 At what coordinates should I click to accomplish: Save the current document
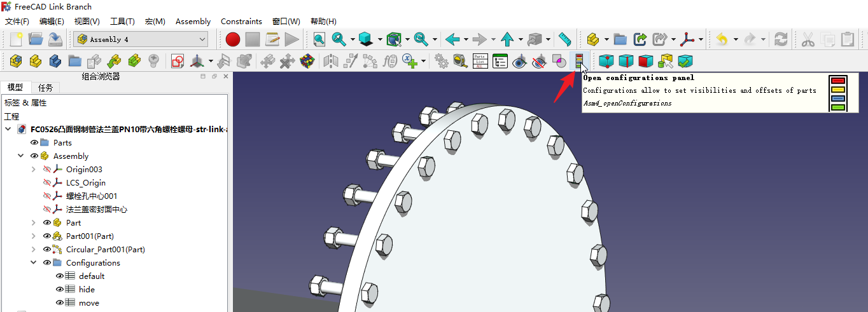pyautogui.click(x=55, y=39)
